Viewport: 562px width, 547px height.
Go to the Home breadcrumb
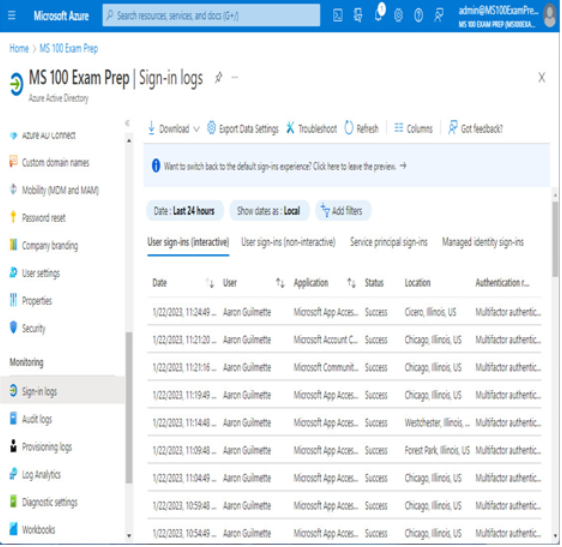19,48
